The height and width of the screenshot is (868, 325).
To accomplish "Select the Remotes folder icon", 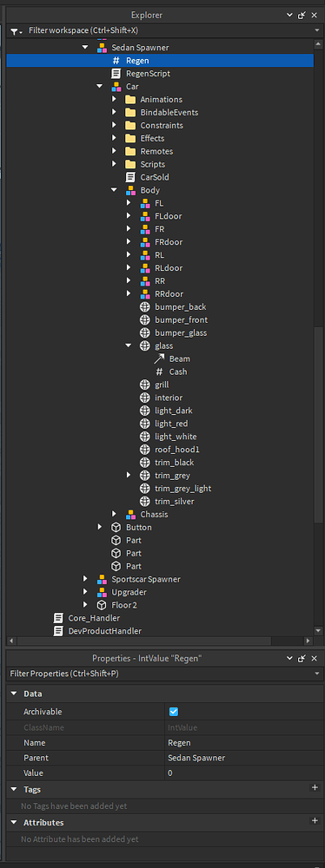I will coord(130,152).
